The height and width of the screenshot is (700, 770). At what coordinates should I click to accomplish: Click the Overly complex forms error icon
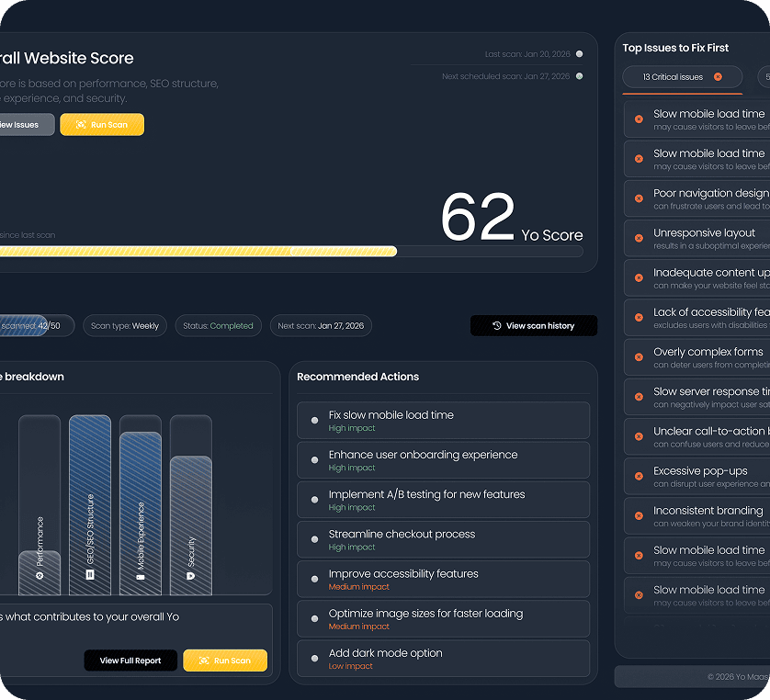639,357
